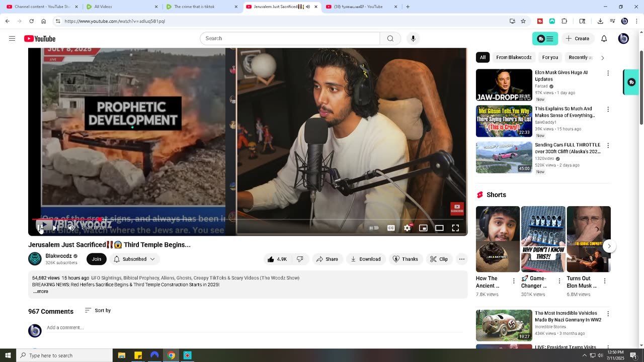Image resolution: width=644 pixels, height=362 pixels.
Task: Open the Turns Out Elon Musk short thumbnail
Action: tap(589, 239)
